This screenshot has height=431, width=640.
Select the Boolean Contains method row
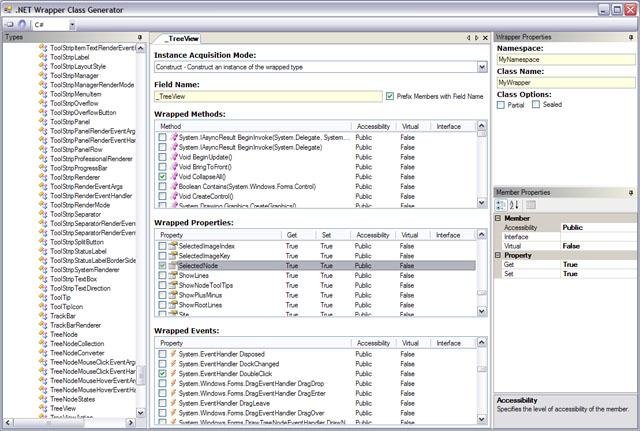coord(315,187)
